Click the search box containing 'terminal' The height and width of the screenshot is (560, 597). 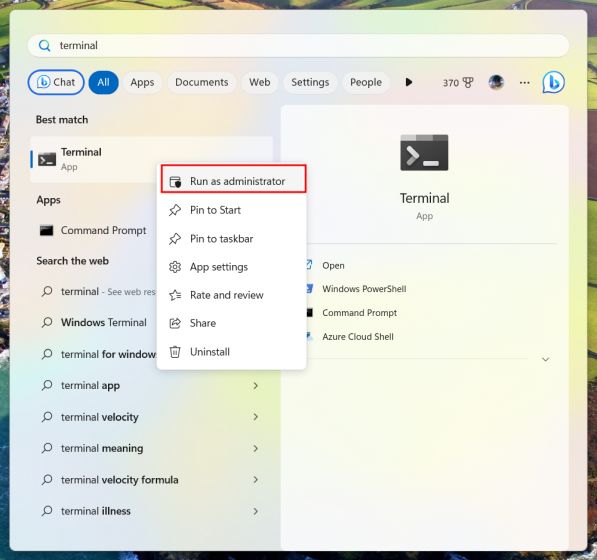[298, 46]
